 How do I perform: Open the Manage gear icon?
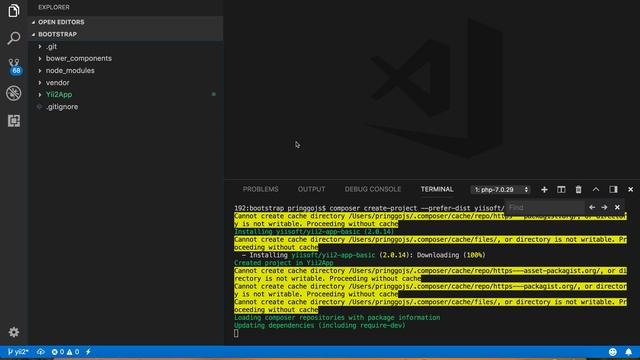click(13, 332)
